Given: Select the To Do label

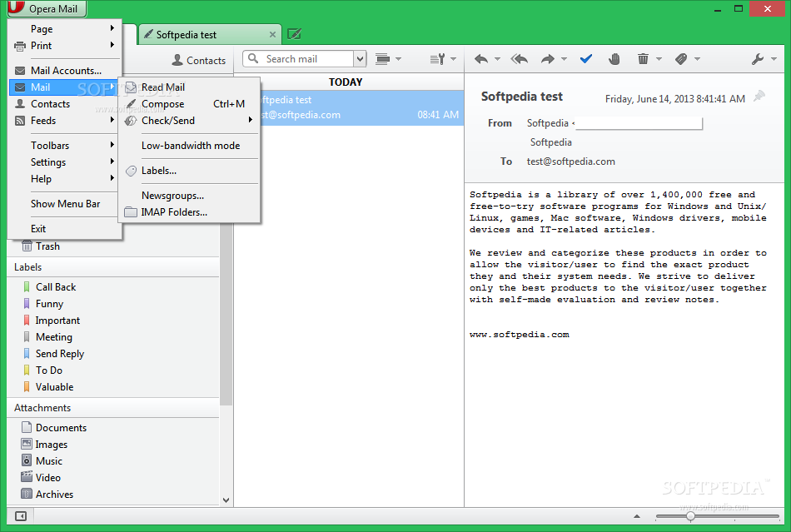Looking at the screenshot, I should click(49, 370).
